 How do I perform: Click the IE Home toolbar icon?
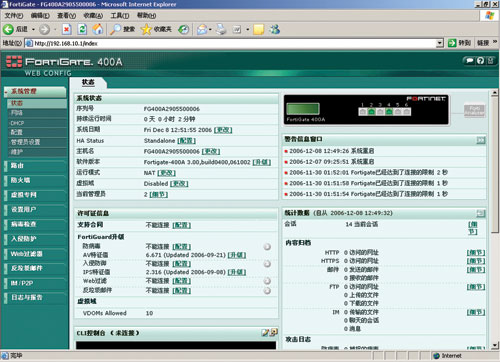(97, 29)
